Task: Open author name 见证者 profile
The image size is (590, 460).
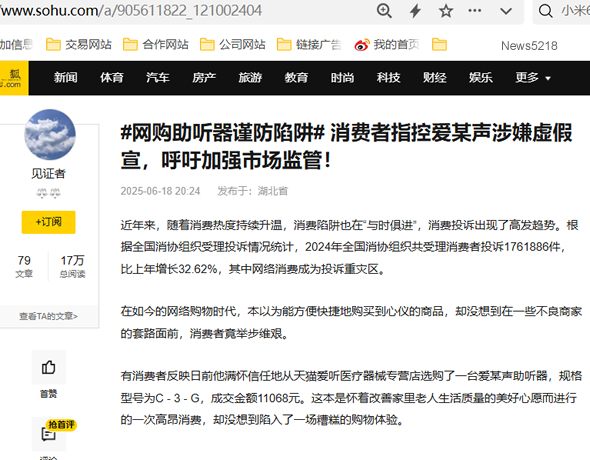Action: pos(49,173)
